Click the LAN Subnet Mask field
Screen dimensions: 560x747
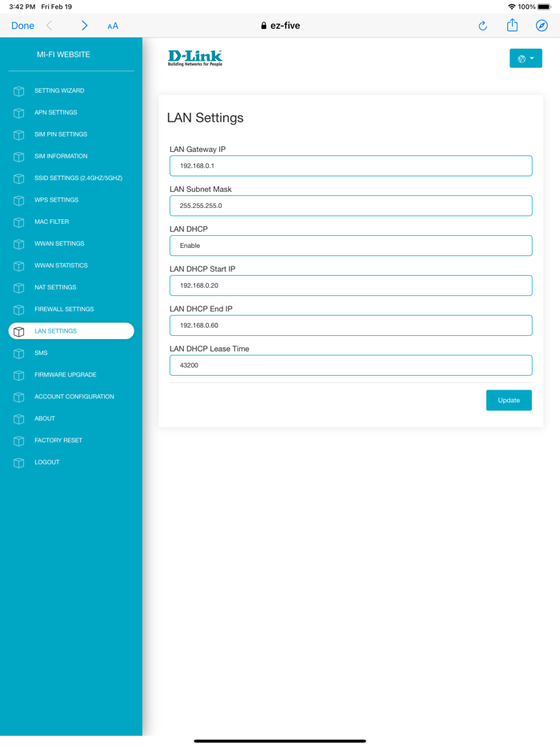[x=350, y=206]
